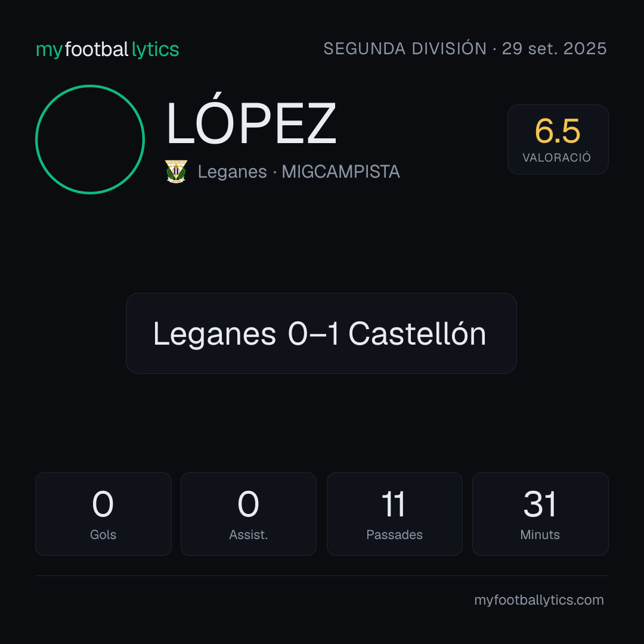Screen dimensions: 644x644
Task: Click the Leganes club crest icon
Action: point(176,171)
